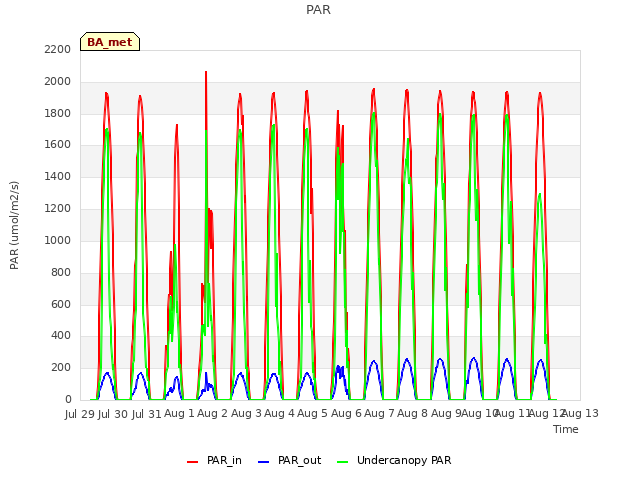Screen dimensions: 640x480
Task: Click the red PAR_in legend swatch
Action: [x=192, y=462]
